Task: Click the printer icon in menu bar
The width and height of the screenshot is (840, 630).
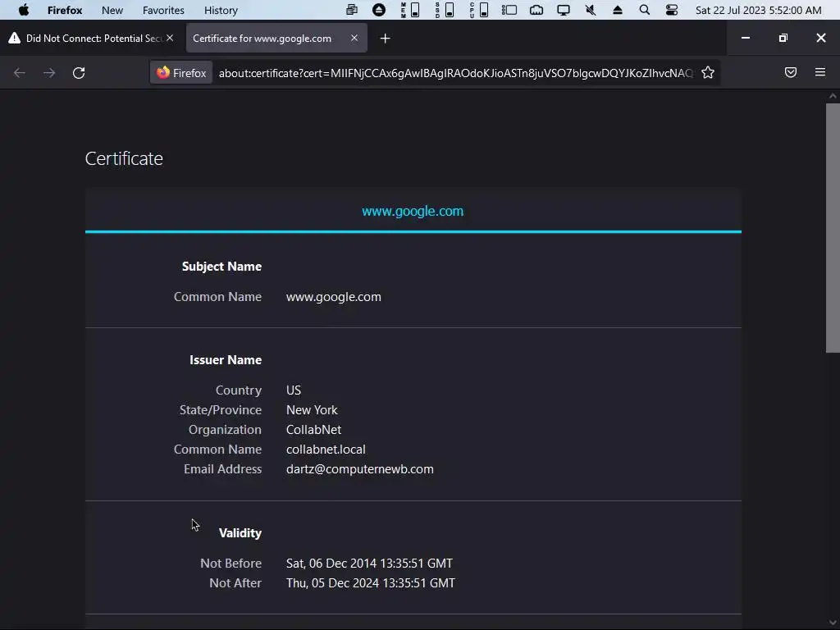Action: point(352,10)
